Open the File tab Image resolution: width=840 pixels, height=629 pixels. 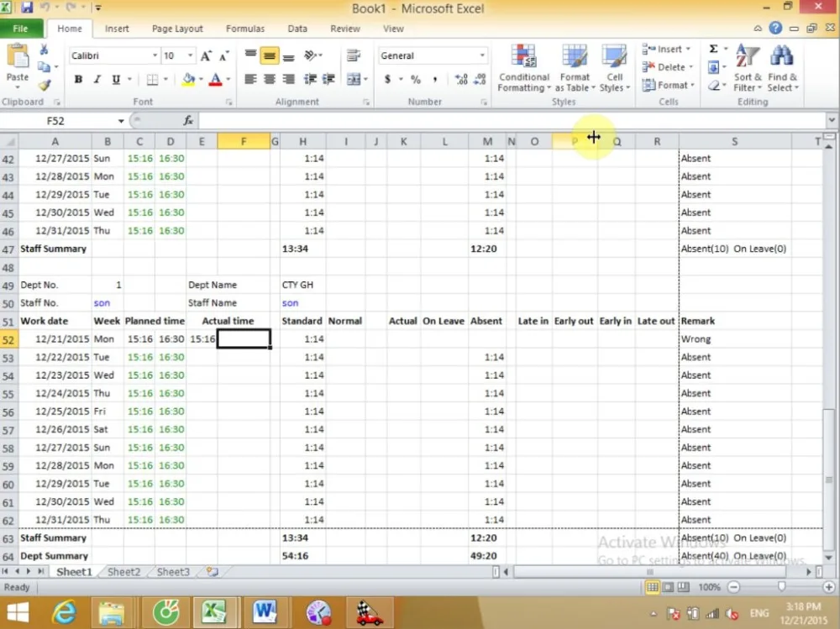(20, 29)
